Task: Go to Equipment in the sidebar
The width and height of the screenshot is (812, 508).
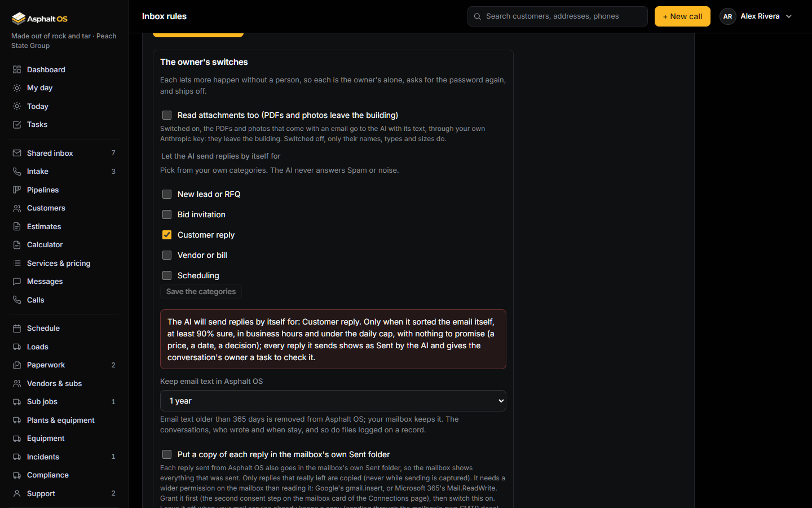Action: [x=64, y=439]
